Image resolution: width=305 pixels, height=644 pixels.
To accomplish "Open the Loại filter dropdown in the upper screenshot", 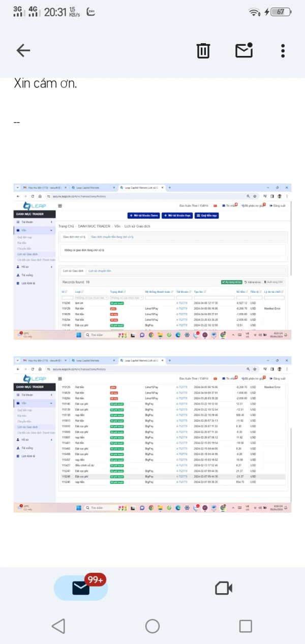I will [x=91, y=297].
